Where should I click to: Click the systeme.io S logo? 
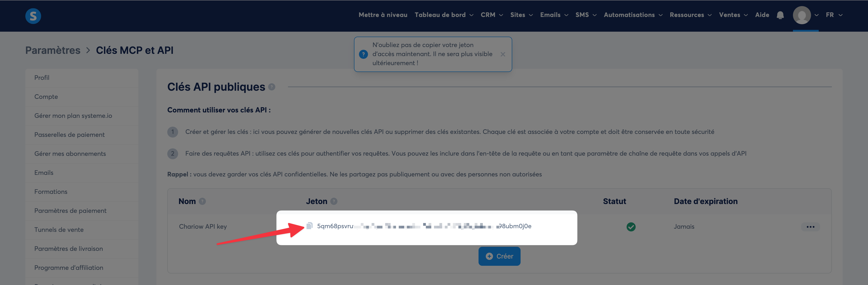(33, 16)
